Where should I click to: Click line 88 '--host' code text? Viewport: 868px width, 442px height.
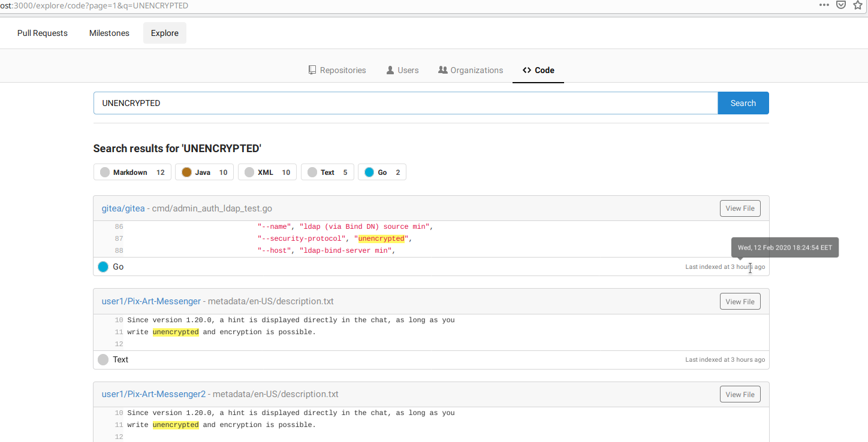click(327, 250)
